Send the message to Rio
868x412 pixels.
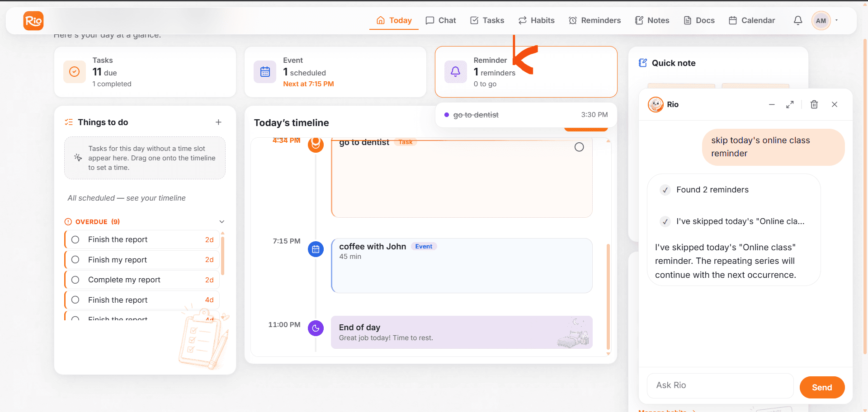coord(822,387)
